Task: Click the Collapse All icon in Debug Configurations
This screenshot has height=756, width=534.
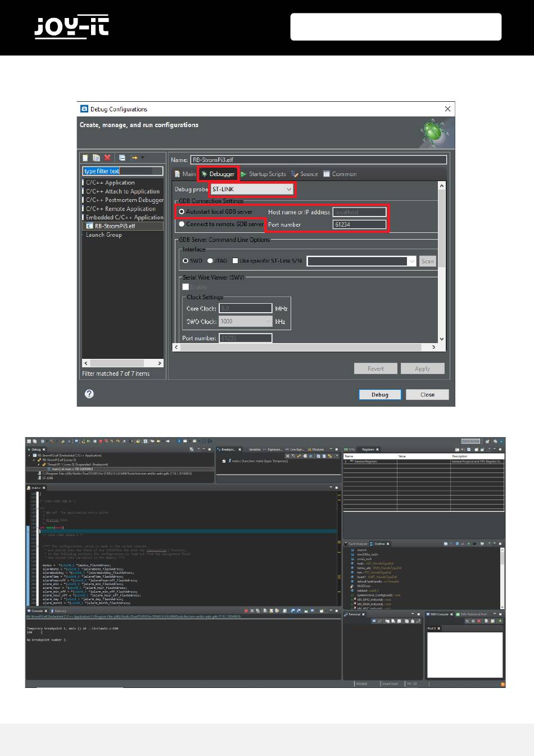Action: click(122, 158)
